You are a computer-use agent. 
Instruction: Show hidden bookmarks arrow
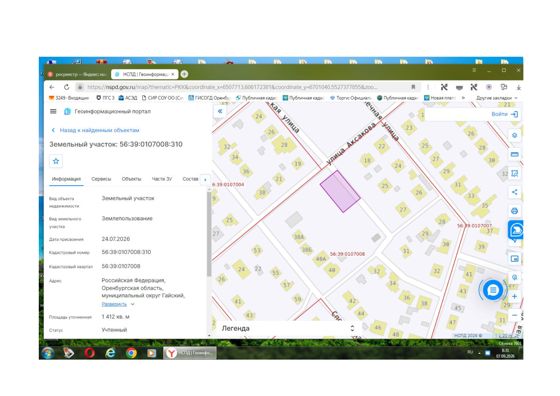coord(464,98)
